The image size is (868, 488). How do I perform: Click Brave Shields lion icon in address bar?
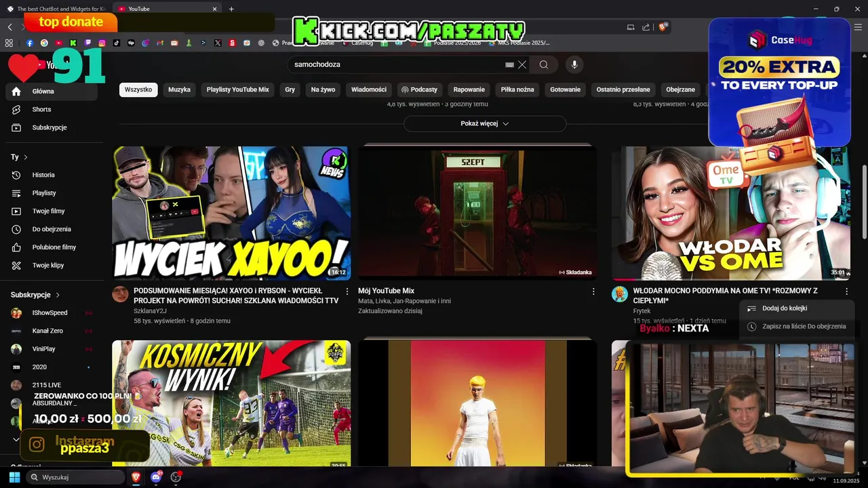[663, 27]
